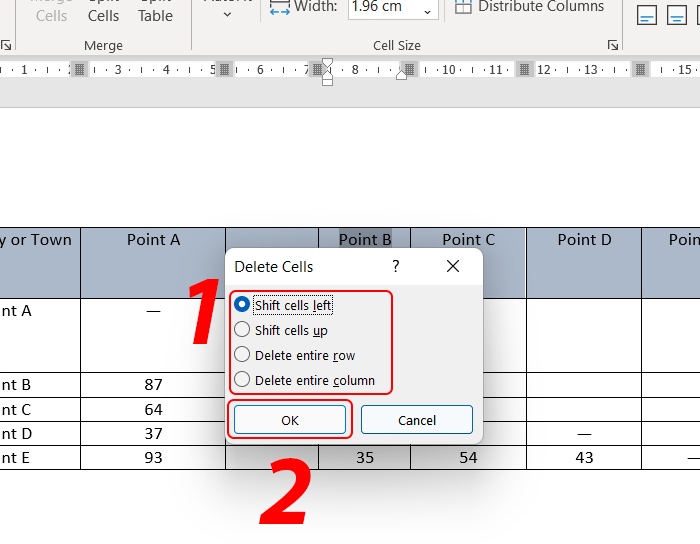Click first cell alignment icon

(x=646, y=16)
